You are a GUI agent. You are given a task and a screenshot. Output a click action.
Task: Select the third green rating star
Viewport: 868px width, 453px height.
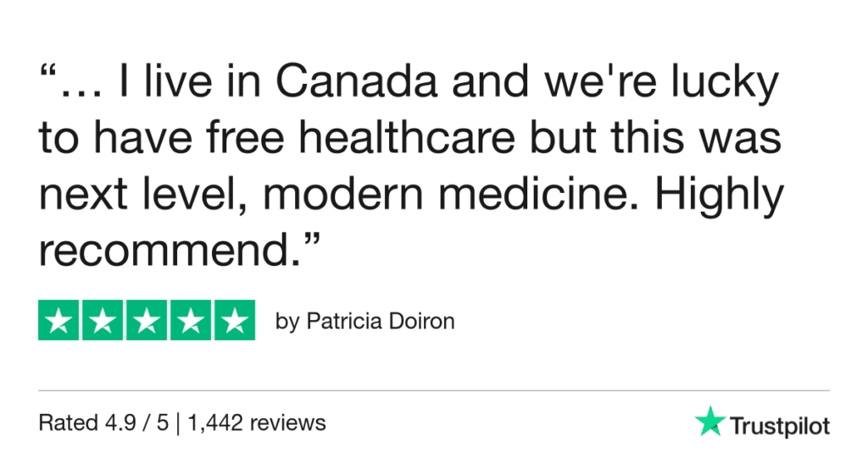(147, 320)
